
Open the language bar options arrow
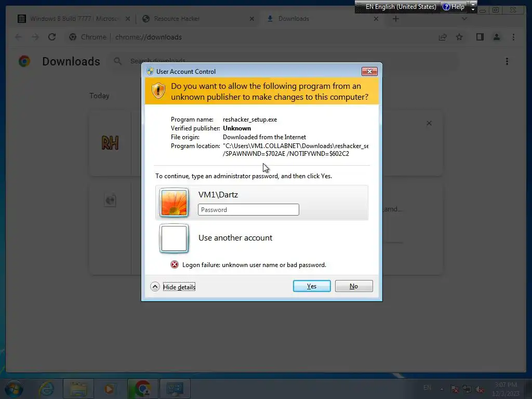(473, 9)
